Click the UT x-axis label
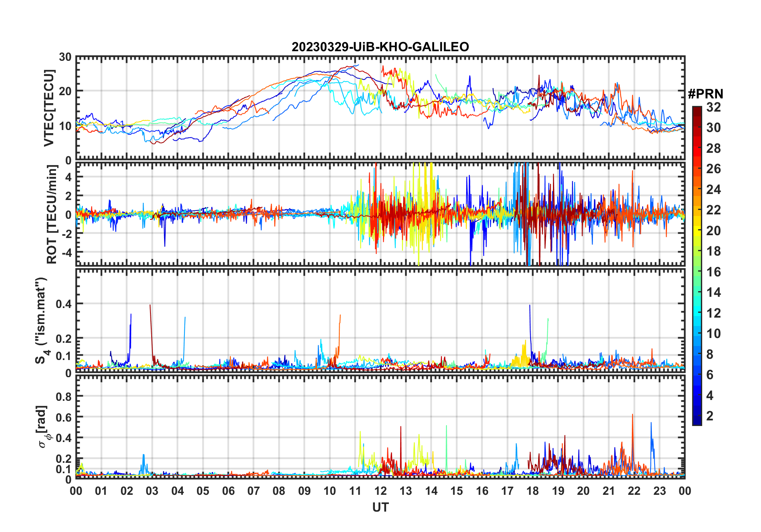Screen dimensions: 761x532 (x=380, y=508)
